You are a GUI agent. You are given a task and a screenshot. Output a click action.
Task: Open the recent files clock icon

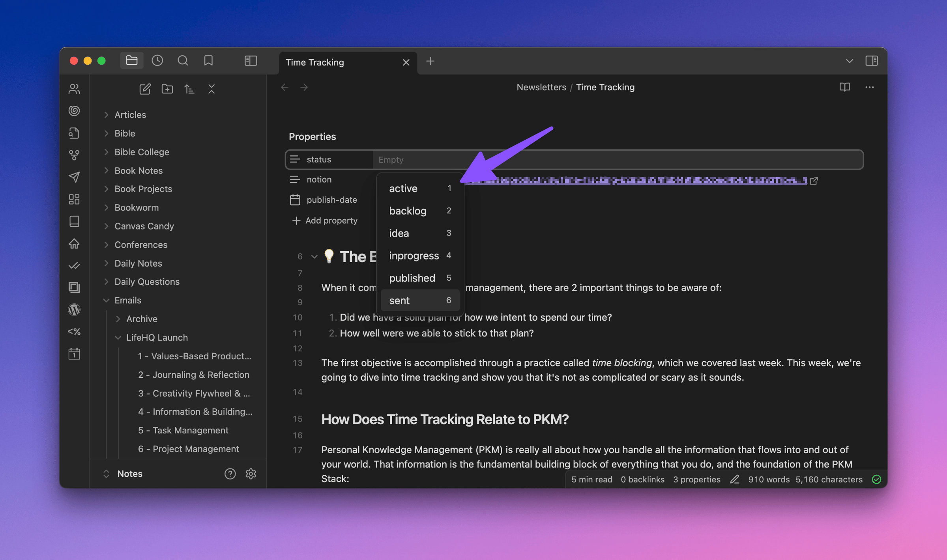click(x=157, y=61)
